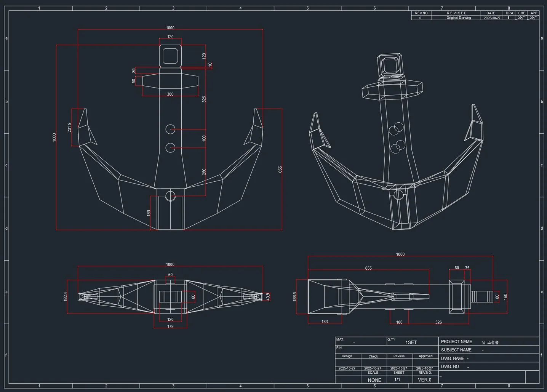Select the 'SUBJECT NAME' label
Screen dimensions: 547x392
point(456,350)
